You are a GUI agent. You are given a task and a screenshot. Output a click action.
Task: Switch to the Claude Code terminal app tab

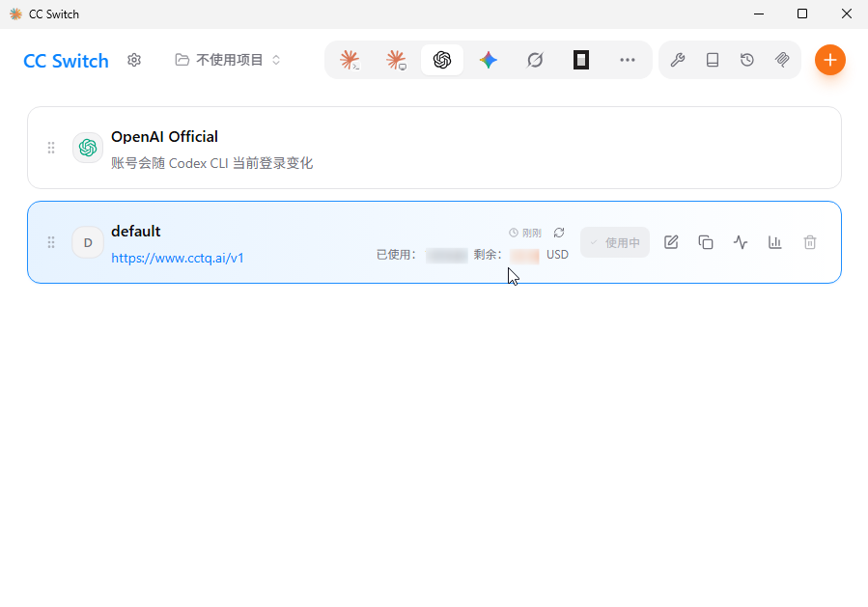(350, 60)
